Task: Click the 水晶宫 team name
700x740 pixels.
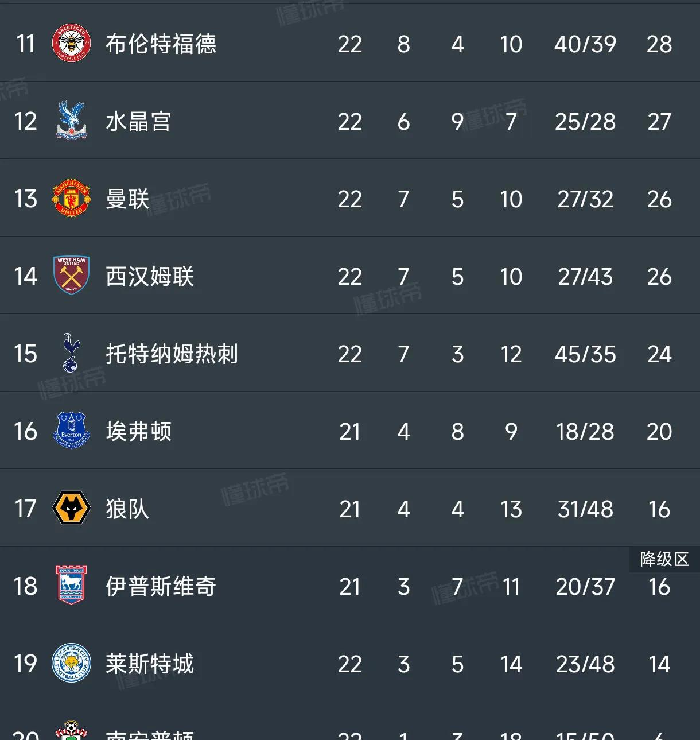Action: (x=138, y=121)
